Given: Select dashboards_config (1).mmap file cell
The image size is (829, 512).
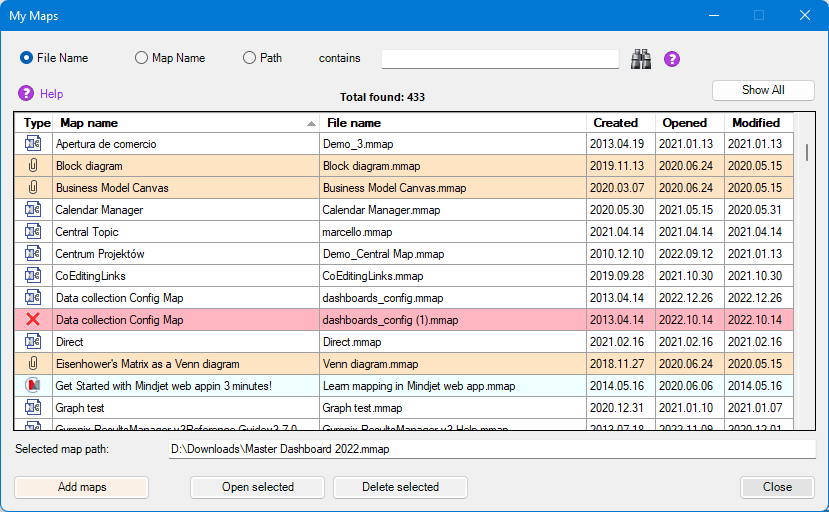Looking at the screenshot, I should (453, 319).
